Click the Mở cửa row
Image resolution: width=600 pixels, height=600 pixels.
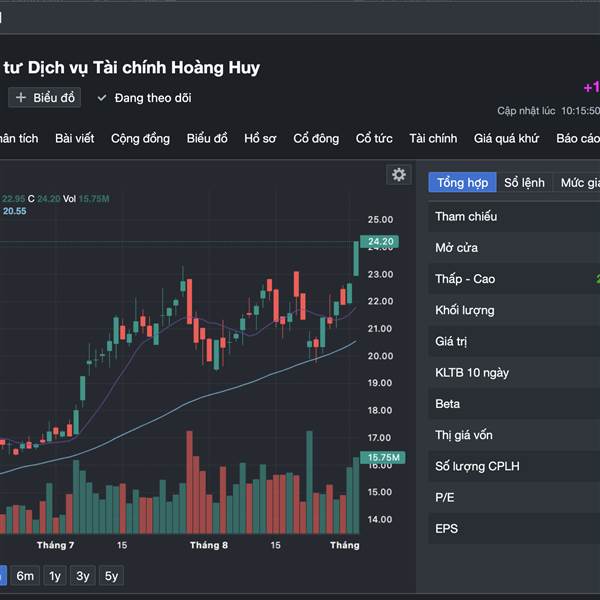pos(514,248)
